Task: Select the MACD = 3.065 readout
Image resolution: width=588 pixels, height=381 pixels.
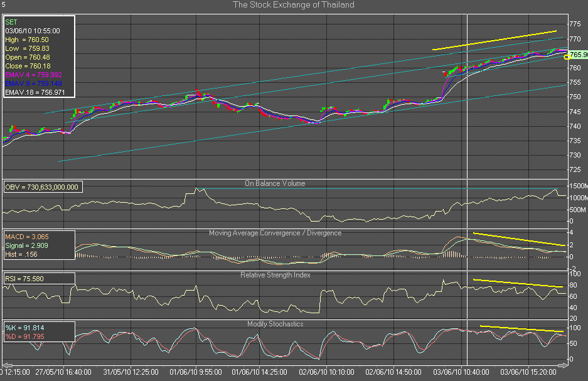Action: pos(27,237)
